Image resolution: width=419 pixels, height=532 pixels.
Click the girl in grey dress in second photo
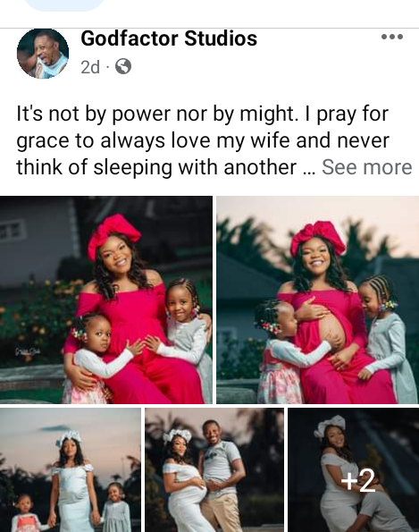(x=387, y=339)
